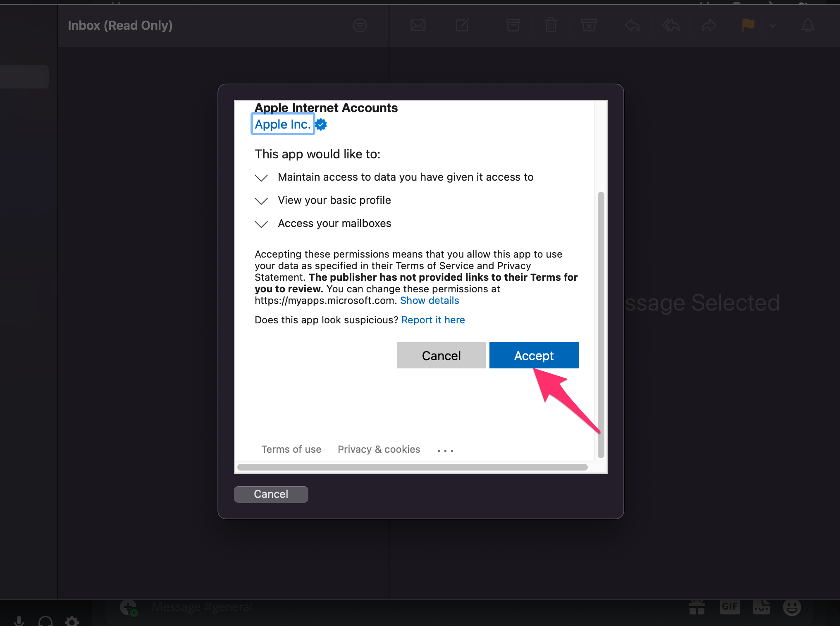Image resolution: width=840 pixels, height=626 pixels.
Task: Click the plus attachment icon in Discord
Action: [x=128, y=608]
